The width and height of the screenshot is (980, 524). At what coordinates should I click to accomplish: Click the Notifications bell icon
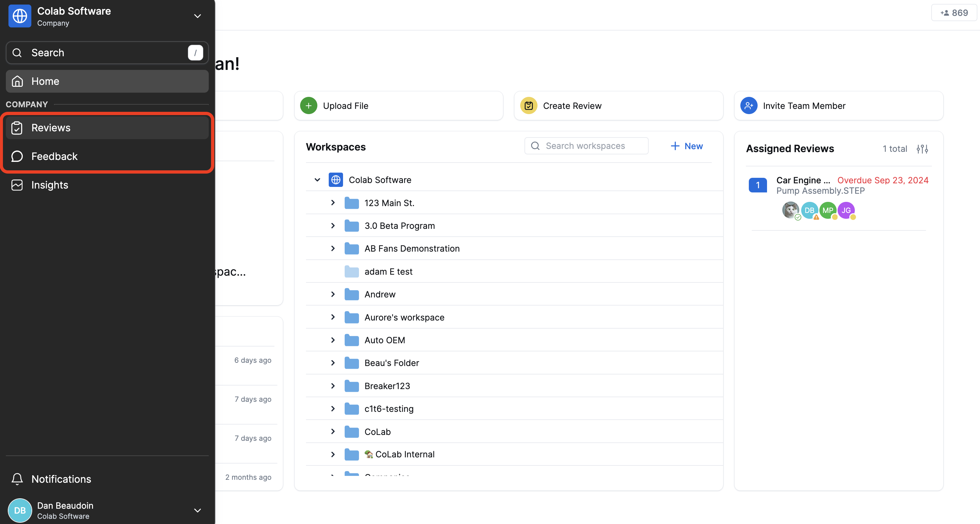(17, 479)
